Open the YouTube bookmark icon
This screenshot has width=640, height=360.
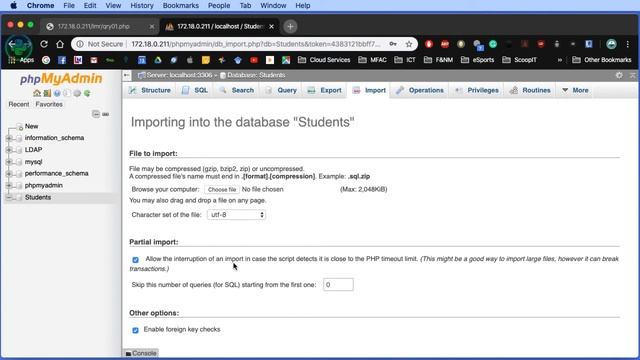pos(254,60)
